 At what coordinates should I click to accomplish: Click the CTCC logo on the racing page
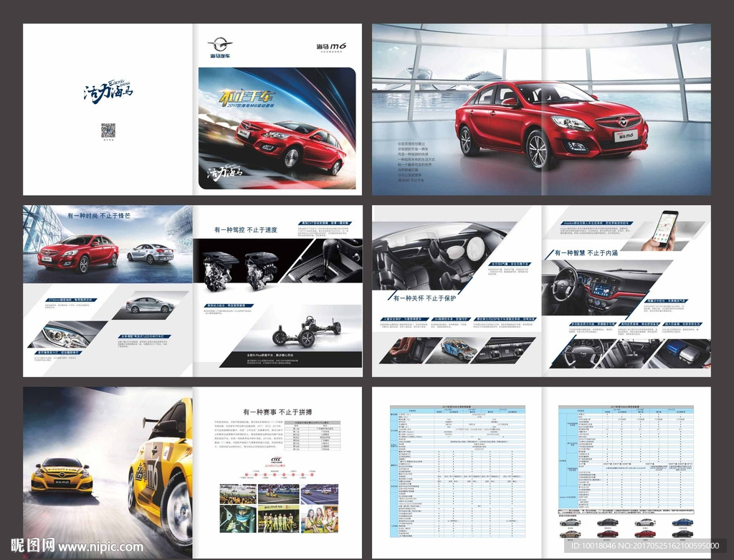276,460
